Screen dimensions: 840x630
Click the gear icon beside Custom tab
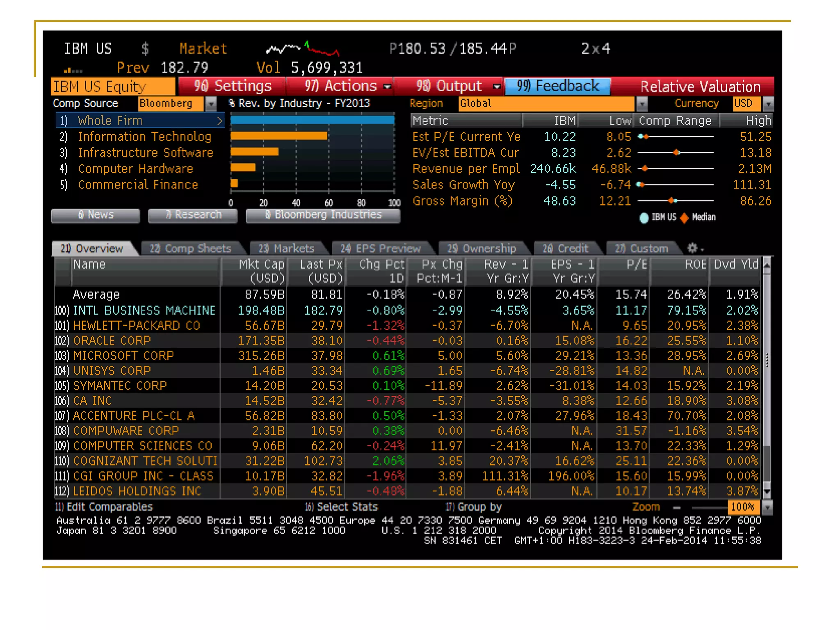pos(692,248)
